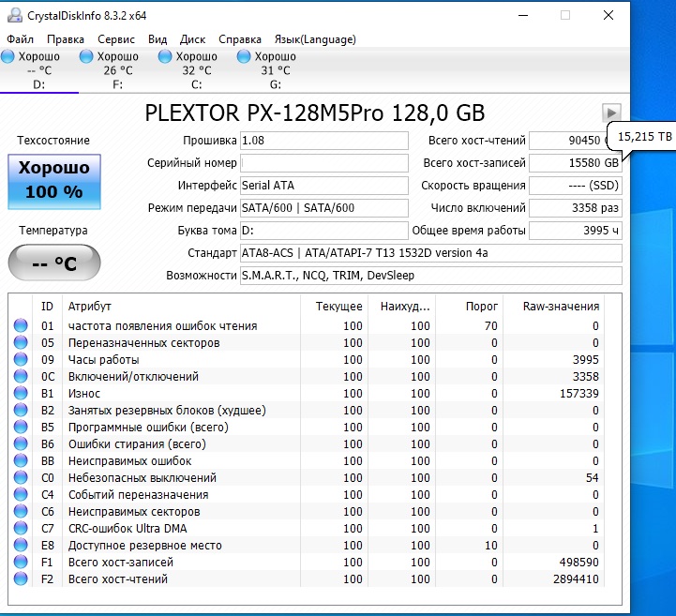This screenshot has height=616, width=676.
Task: Click the Прошивка 1.08 field
Action: point(323,141)
